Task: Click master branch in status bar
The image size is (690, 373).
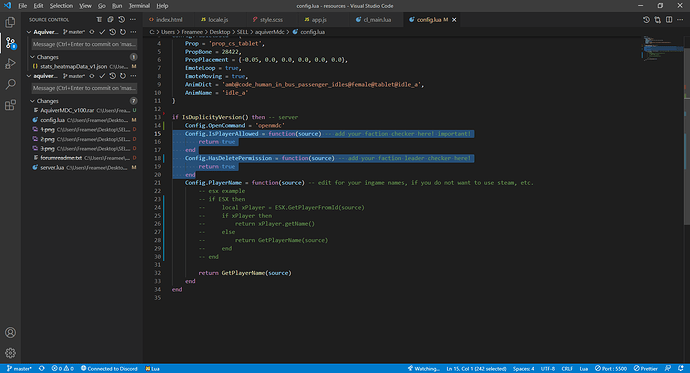Action: pyautogui.click(x=19, y=369)
